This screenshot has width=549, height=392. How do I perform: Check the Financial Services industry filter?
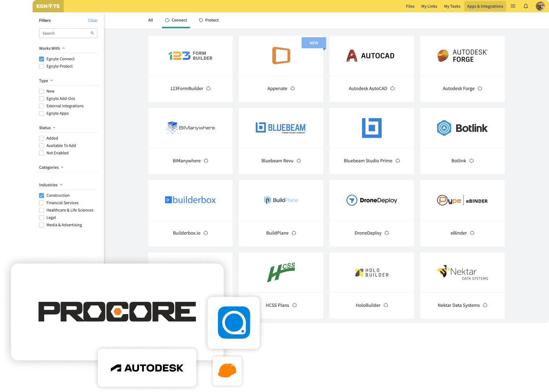click(x=41, y=203)
